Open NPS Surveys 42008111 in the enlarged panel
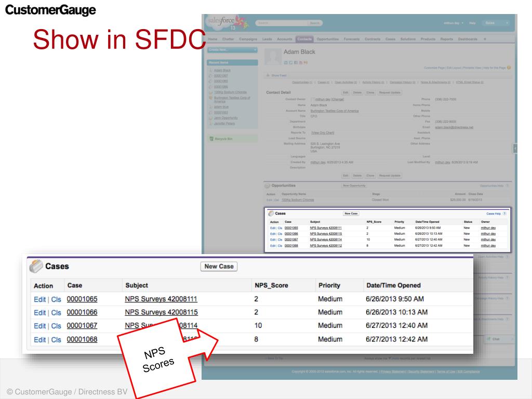Viewport: 532px width, 399px height. click(x=161, y=299)
